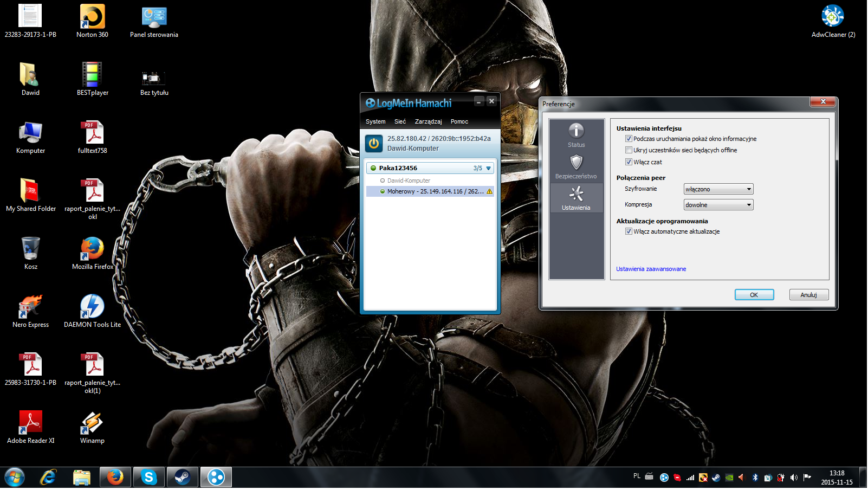Click the warning icon next to Moherowy
Screen dimensions: 868x490
coord(490,192)
